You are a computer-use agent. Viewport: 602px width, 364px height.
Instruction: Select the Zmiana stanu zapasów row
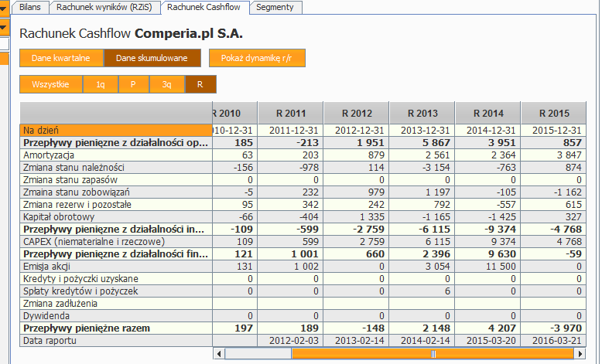pos(116,180)
